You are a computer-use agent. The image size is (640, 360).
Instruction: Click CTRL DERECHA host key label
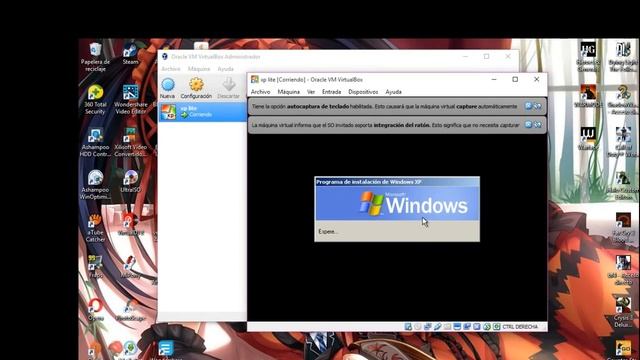pyautogui.click(x=520, y=327)
